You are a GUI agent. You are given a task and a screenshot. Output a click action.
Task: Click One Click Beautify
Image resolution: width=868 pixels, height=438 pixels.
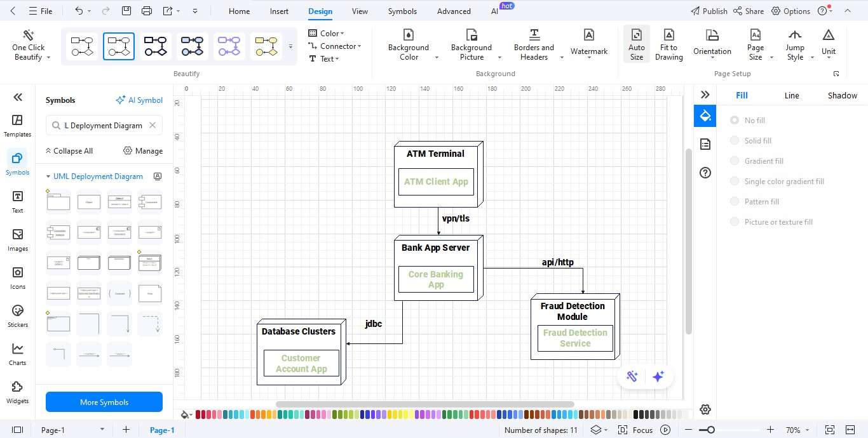coord(28,43)
